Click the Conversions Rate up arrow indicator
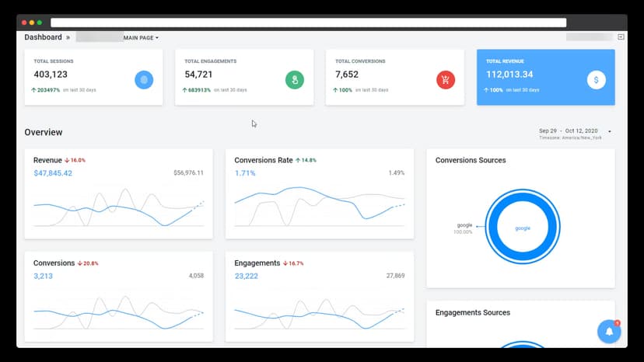Screen dimensions: 644x362 point(299,160)
